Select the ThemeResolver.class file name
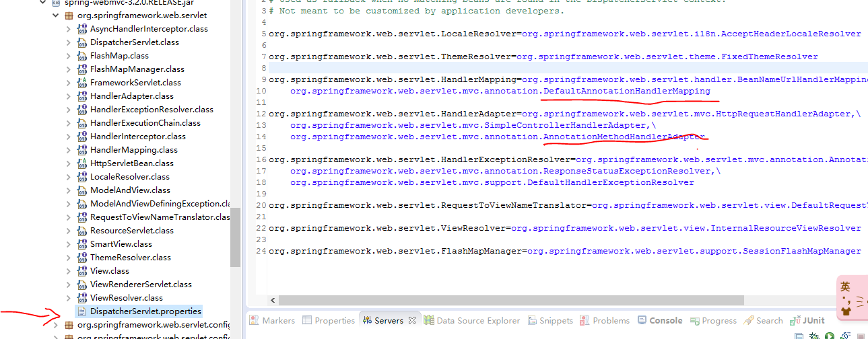The width and height of the screenshot is (868, 339). pyautogui.click(x=131, y=258)
